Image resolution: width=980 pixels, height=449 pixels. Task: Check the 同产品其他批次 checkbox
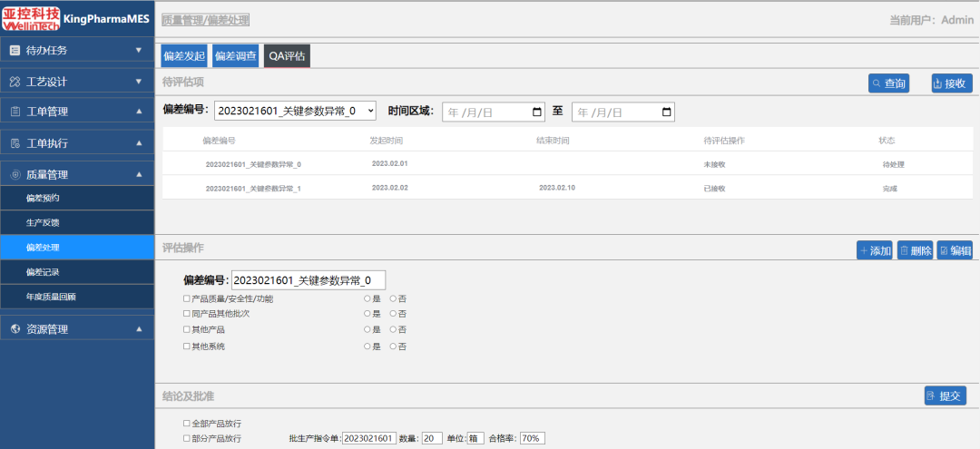coord(186,314)
